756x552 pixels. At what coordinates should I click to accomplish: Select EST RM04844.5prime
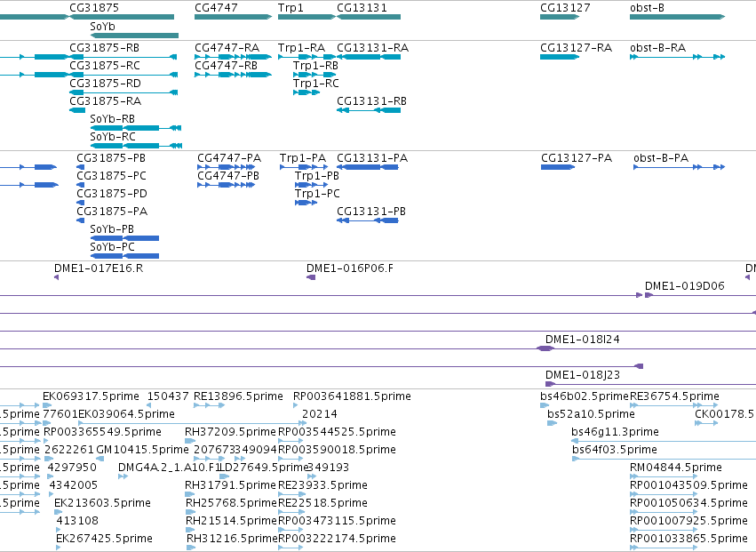pos(676,468)
